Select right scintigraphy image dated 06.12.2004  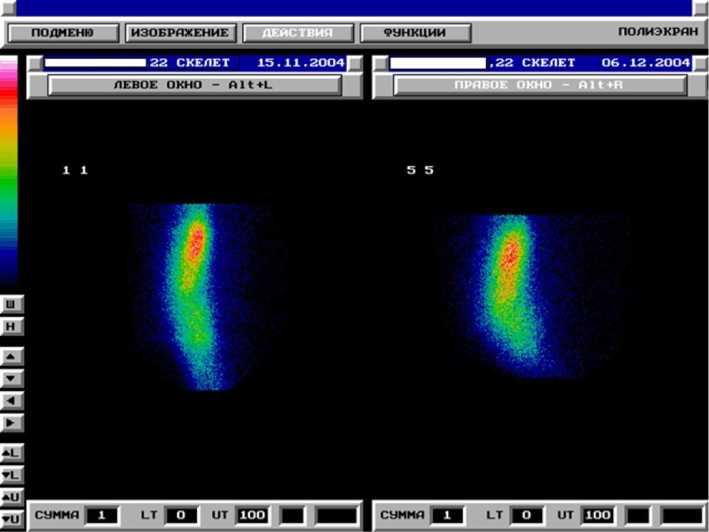pyautogui.click(x=529, y=297)
